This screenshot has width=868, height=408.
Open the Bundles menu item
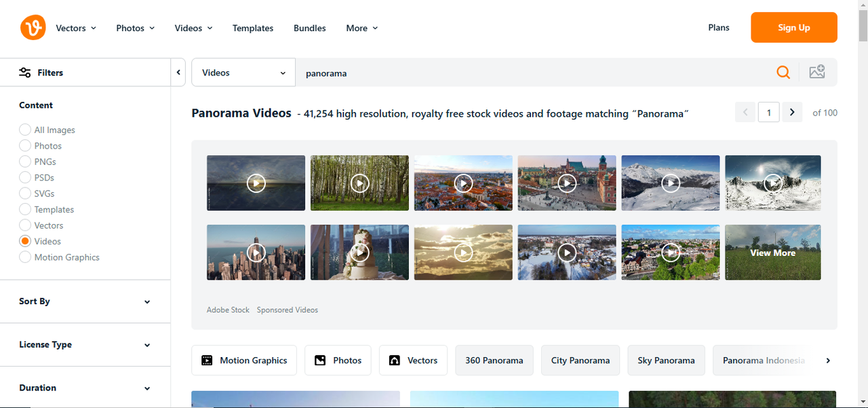tap(309, 28)
